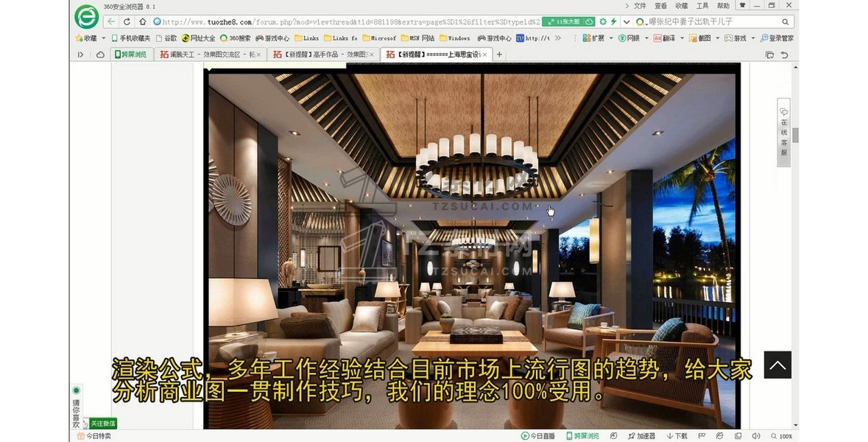Click the back-to-top arrow button
Screen dimensions: 868x442
click(777, 365)
